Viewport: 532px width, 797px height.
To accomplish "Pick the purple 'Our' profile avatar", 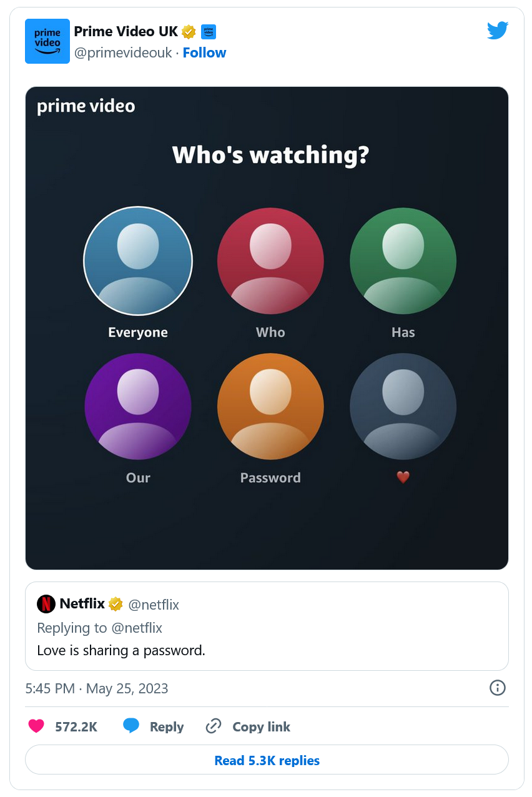I will (x=138, y=406).
